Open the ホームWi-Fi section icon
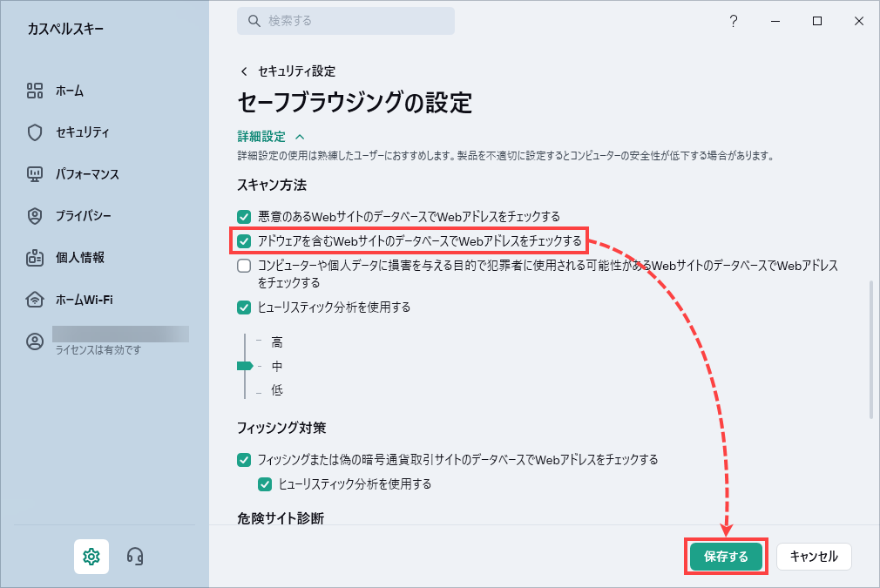The image size is (880, 588). [35, 300]
